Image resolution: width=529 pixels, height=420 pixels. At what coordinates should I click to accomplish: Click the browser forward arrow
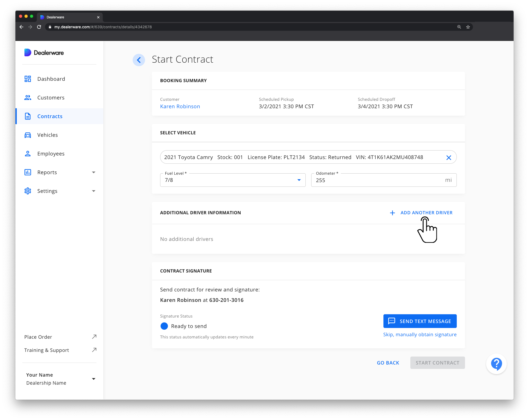click(30, 27)
